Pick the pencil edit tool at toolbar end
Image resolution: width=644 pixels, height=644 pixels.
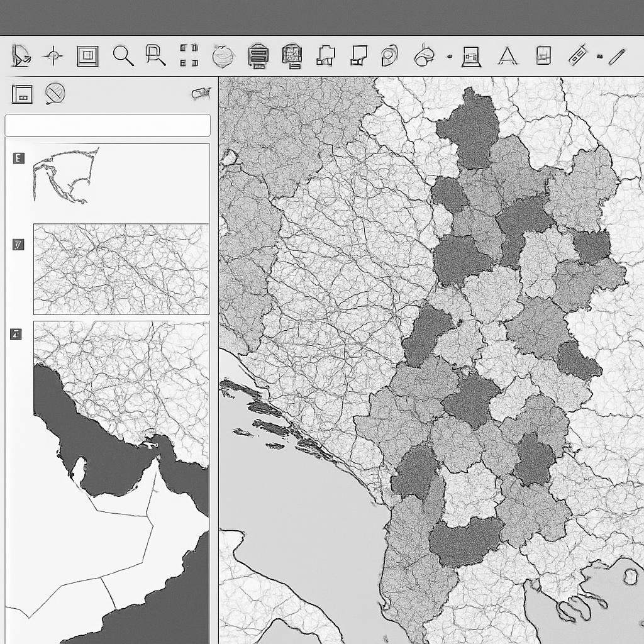pyautogui.click(x=616, y=56)
